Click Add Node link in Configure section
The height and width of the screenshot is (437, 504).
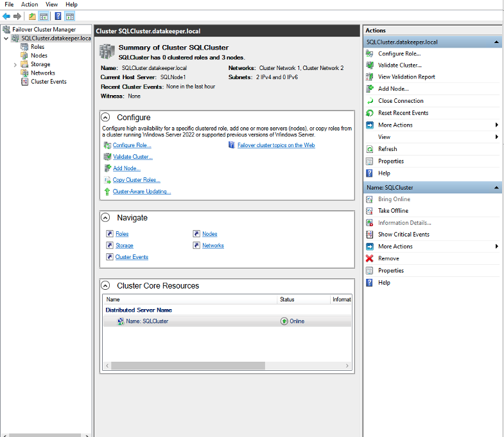[126, 168]
